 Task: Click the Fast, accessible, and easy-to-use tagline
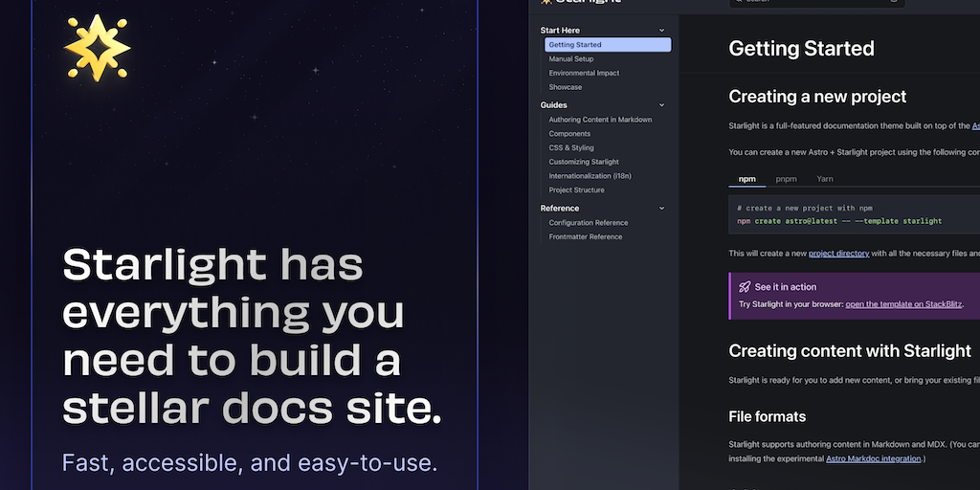(x=250, y=463)
